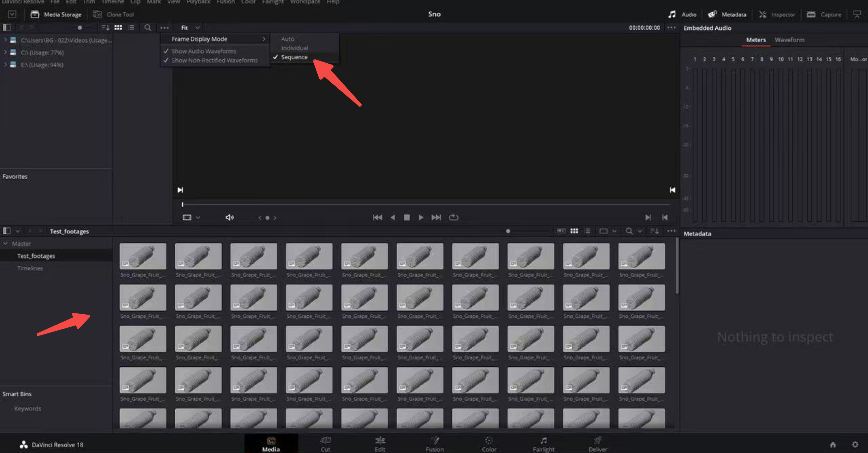Click the speaker volume icon
Viewport: 868px width, 453px height.
(230, 217)
